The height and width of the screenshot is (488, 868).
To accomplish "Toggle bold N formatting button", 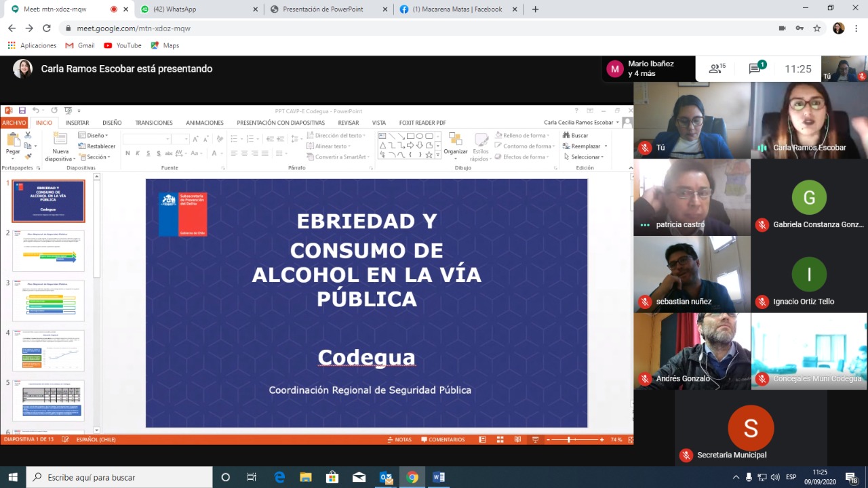I will [127, 154].
